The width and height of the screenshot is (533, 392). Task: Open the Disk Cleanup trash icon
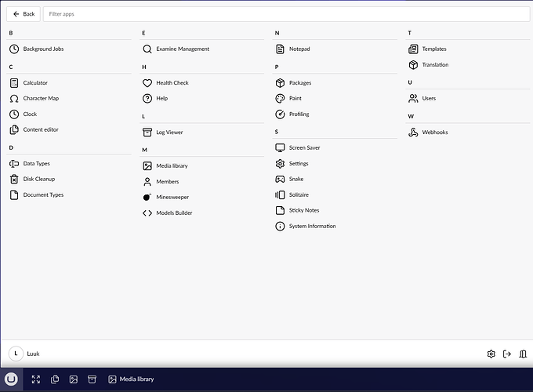14,180
